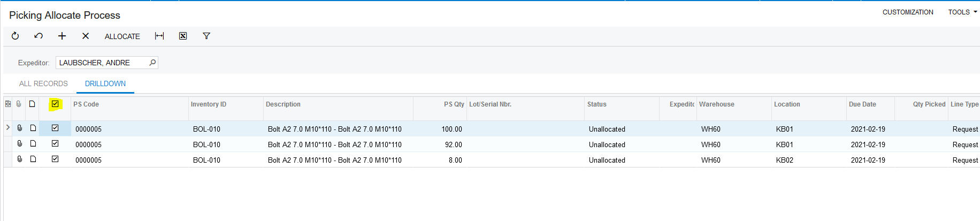This screenshot has width=980, height=221.
Task: Add a new row with plus icon
Action: tap(62, 36)
